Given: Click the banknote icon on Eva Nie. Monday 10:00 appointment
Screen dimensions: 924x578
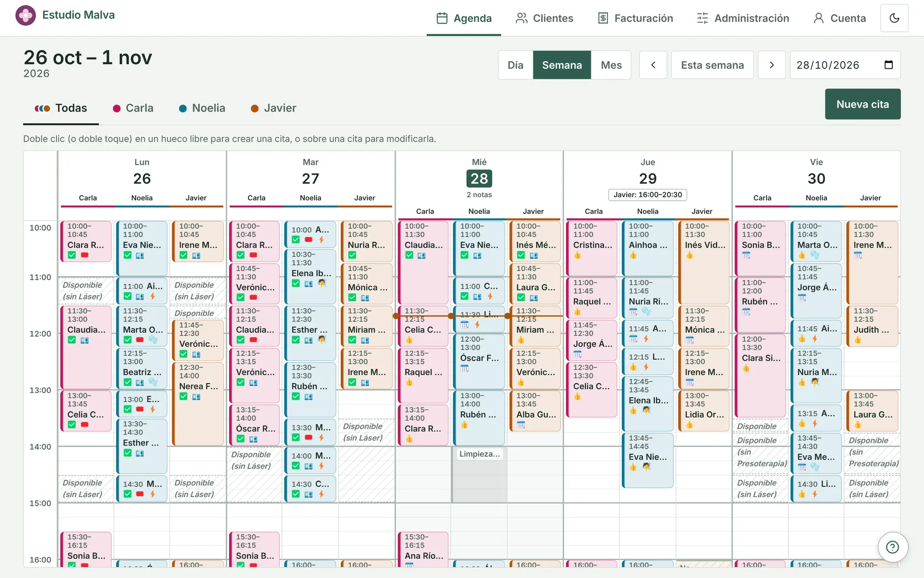Looking at the screenshot, I should (140, 256).
